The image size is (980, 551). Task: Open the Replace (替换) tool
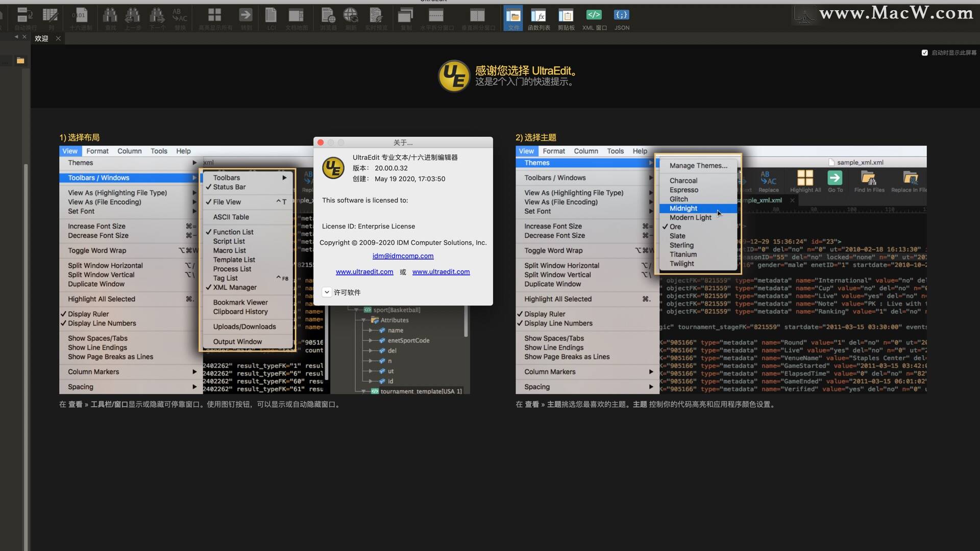[x=180, y=19]
